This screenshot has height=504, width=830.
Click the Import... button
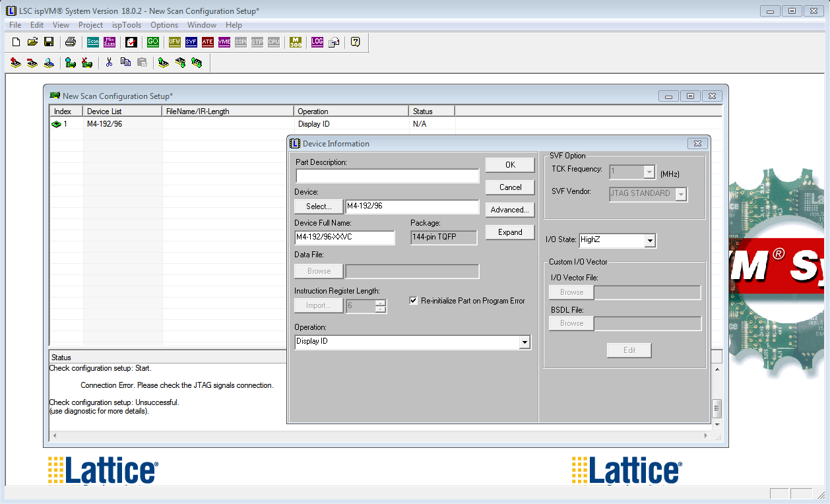pyautogui.click(x=319, y=305)
